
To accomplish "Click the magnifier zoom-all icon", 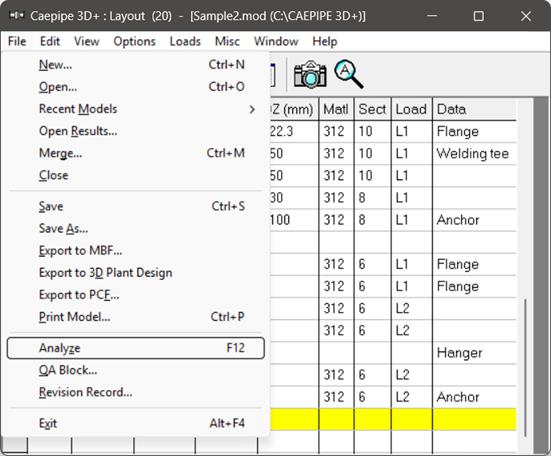I will click(349, 74).
